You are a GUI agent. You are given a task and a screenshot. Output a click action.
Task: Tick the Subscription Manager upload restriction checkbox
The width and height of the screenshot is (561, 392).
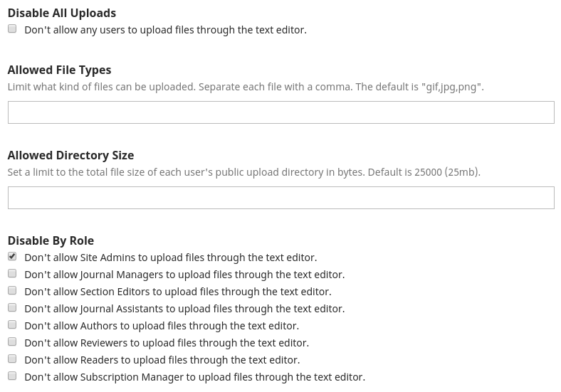coord(12,376)
